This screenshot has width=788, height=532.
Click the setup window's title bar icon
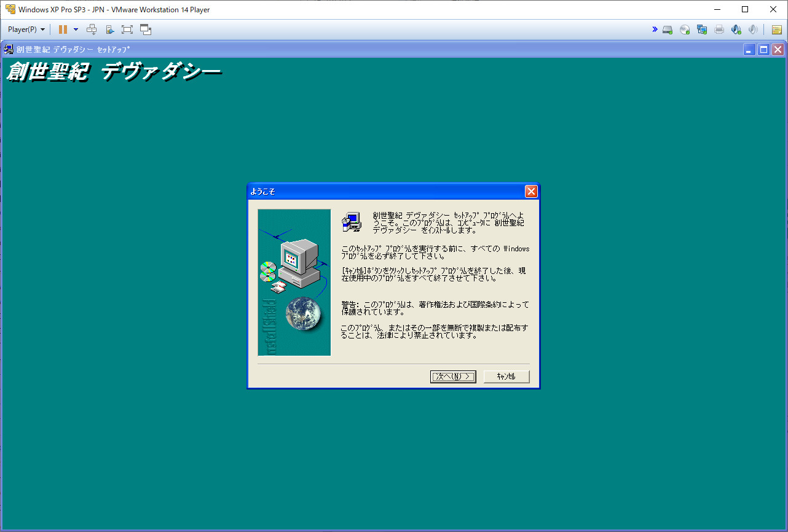point(9,49)
